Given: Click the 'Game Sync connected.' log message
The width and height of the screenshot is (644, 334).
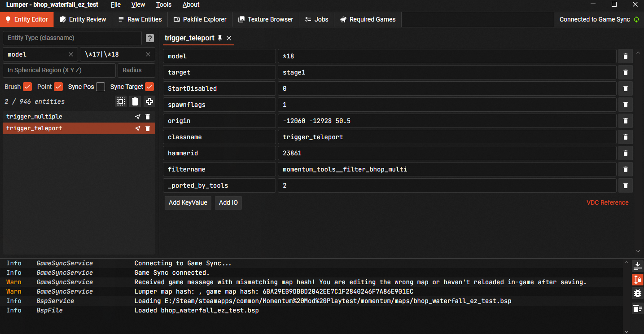Looking at the screenshot, I should pyautogui.click(x=172, y=272).
